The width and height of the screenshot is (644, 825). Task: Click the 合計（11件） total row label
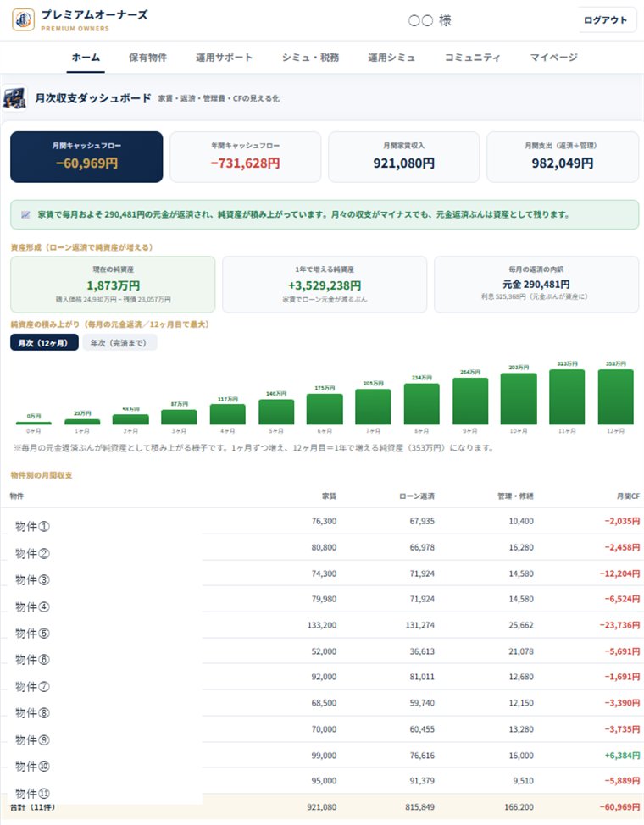point(33,807)
